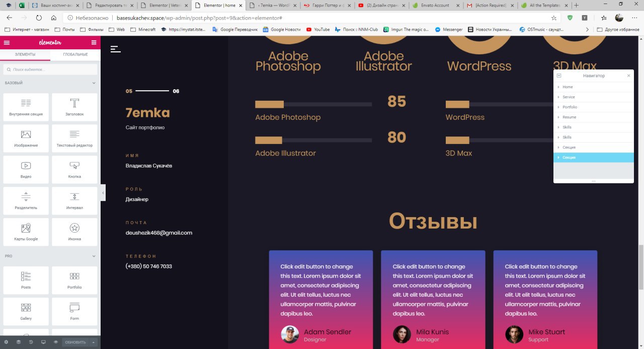Open Elementor hamburger menu in panel header
644x349 pixels.
[7, 43]
